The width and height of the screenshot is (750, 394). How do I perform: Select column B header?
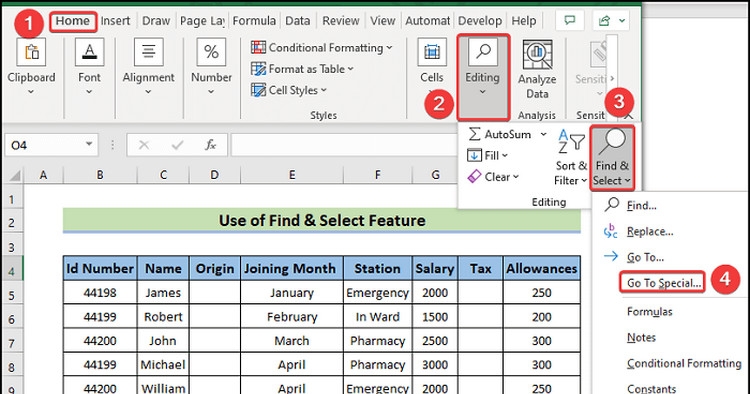click(100, 175)
